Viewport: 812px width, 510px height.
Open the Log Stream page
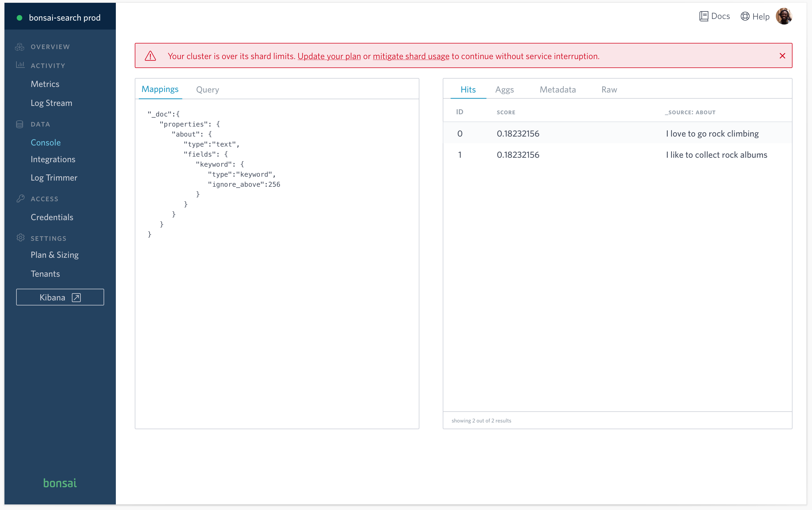tap(51, 103)
